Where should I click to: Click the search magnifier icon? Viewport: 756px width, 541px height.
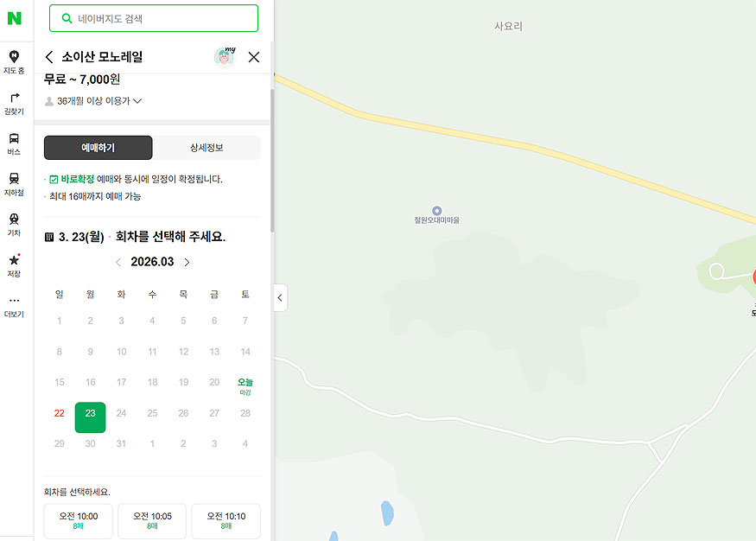pyautogui.click(x=67, y=18)
